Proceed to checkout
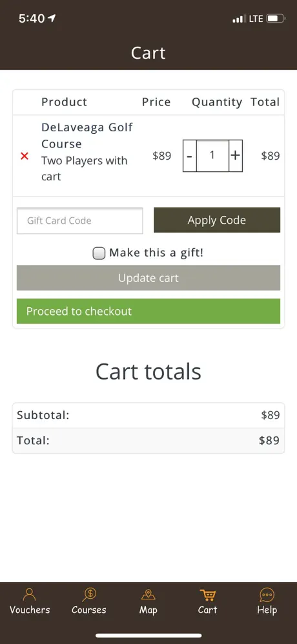This screenshot has width=297, height=644. point(148,311)
